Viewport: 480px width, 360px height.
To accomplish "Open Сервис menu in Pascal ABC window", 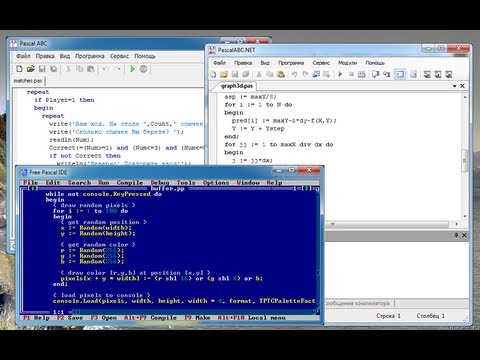I will 119,56.
